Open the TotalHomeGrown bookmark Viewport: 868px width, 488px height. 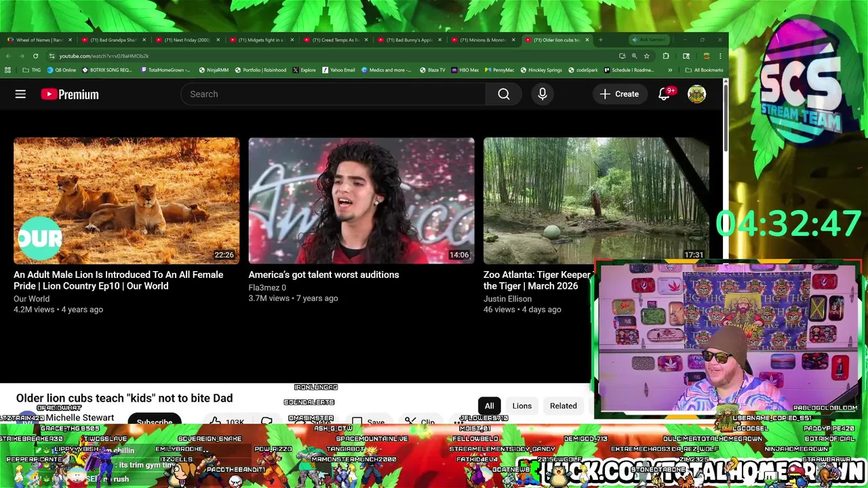165,70
